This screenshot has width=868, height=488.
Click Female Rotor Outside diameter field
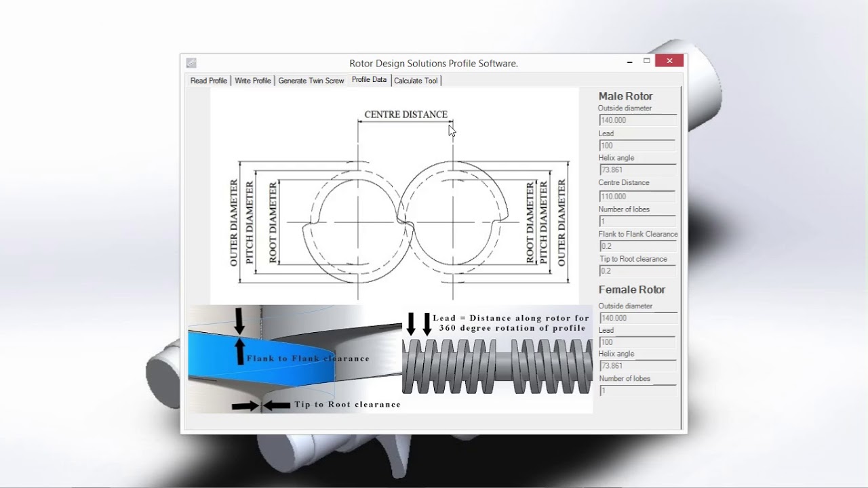point(637,317)
